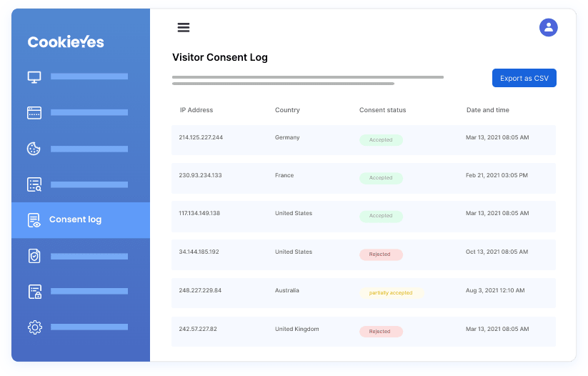Select IP address 230.93.234.133
The width and height of the screenshot is (588, 376).
click(x=200, y=175)
